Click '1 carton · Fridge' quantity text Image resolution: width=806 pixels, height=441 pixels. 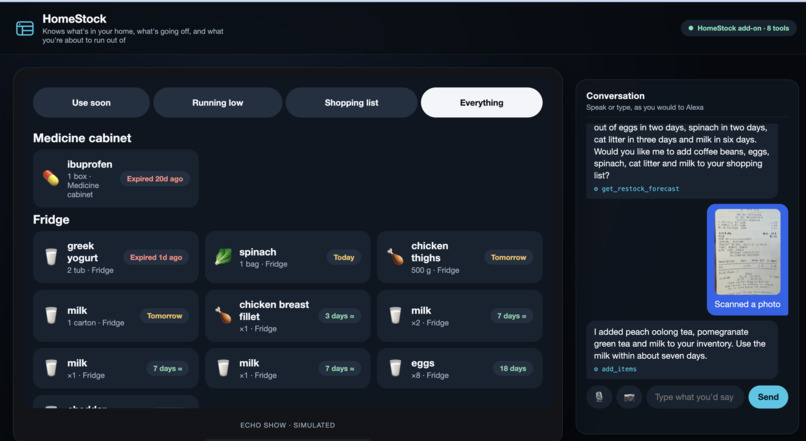96,322
